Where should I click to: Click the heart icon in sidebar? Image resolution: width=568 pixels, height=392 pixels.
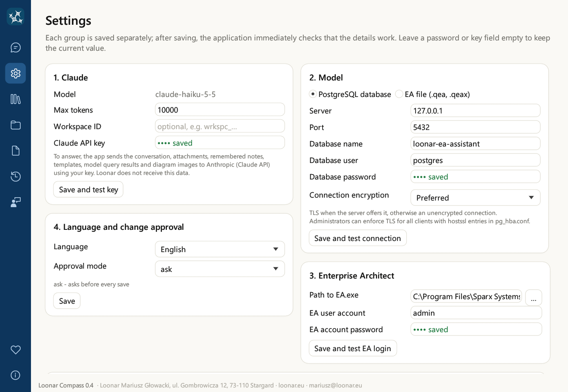tap(15, 350)
